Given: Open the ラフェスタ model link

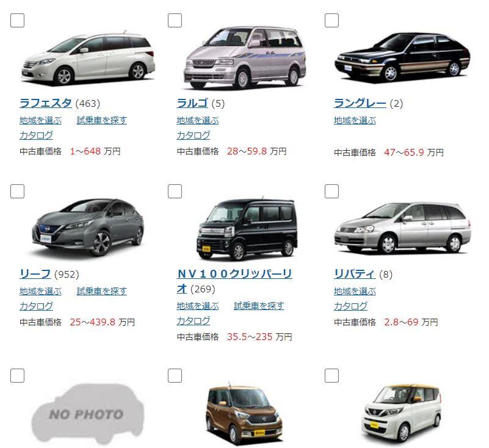Looking at the screenshot, I should pos(46,103).
